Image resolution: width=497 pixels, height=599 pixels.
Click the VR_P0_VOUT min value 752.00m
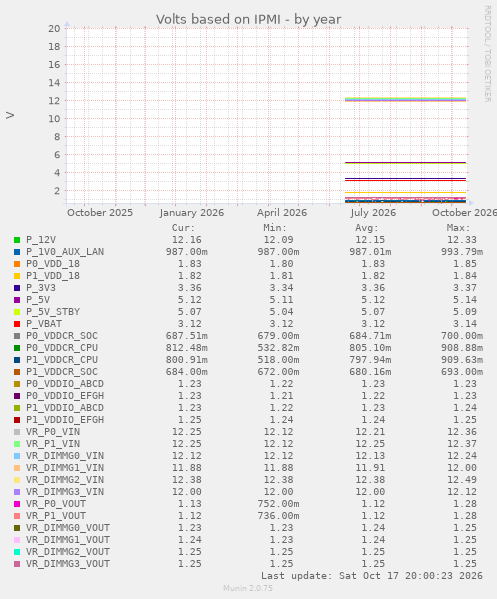(278, 504)
